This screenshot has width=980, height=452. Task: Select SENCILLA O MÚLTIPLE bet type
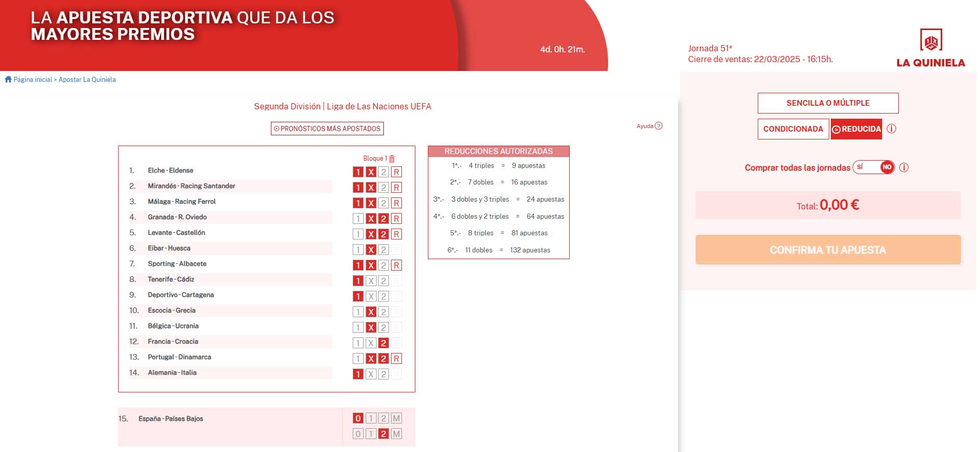point(828,103)
